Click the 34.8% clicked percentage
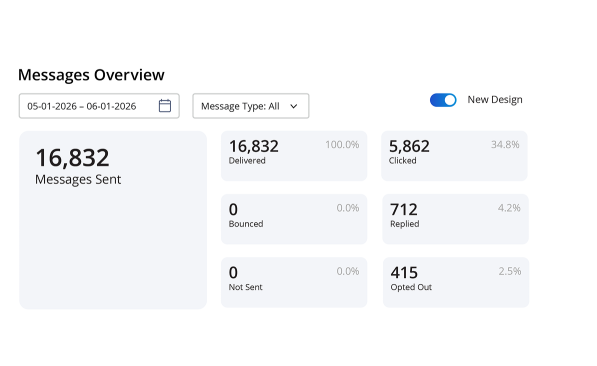The width and height of the screenshot is (597, 366). 505,145
